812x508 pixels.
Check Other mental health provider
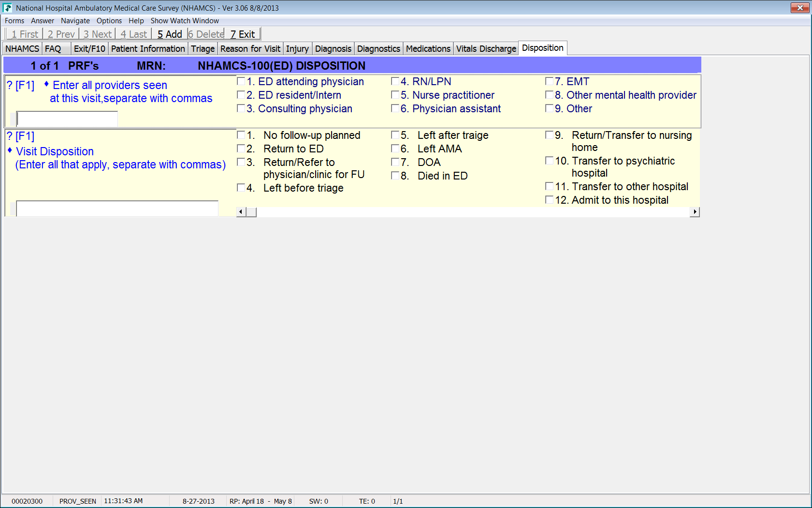[x=549, y=95]
